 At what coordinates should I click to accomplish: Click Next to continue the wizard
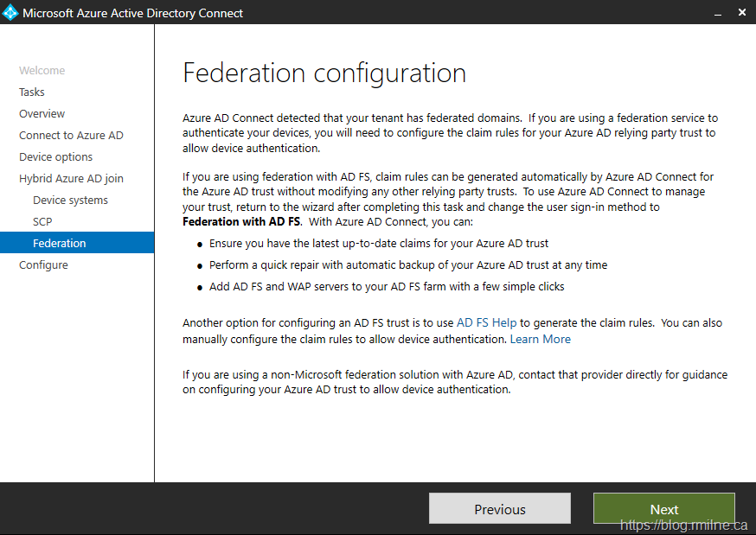click(x=663, y=509)
